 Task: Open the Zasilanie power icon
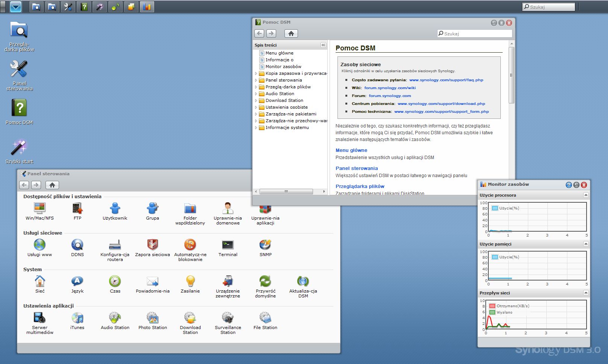click(x=190, y=282)
